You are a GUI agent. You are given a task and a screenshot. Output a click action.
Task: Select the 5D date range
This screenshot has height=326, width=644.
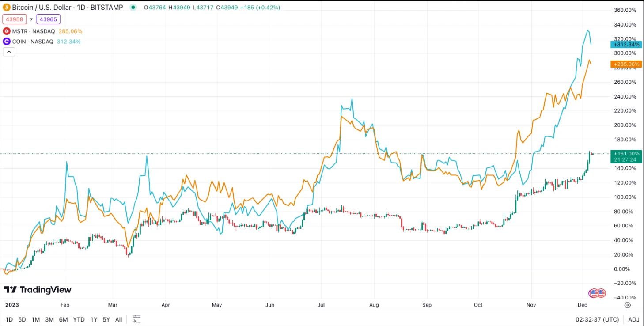tap(22, 319)
